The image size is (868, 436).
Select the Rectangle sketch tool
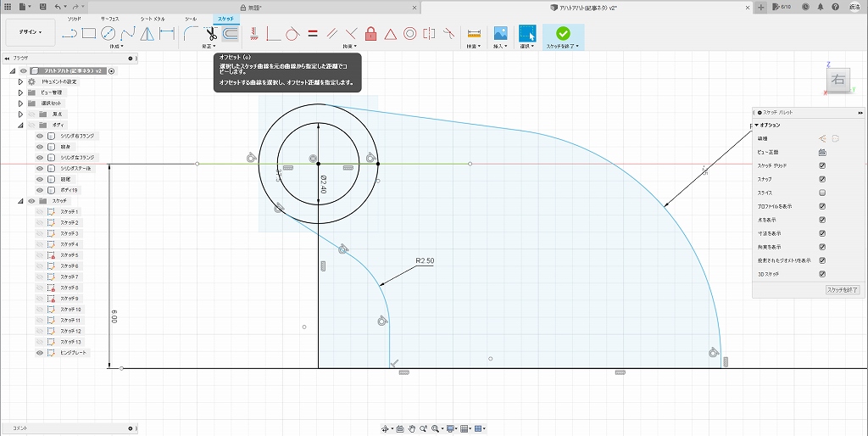click(89, 34)
